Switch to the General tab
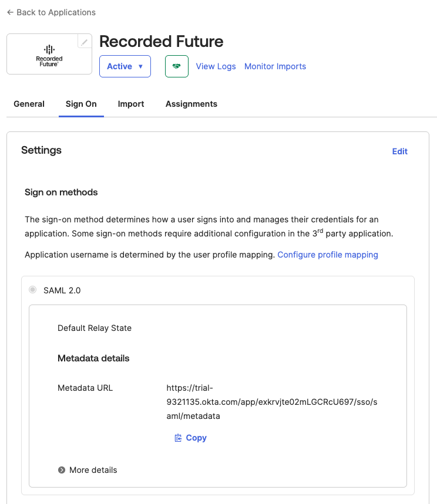Image resolution: width=437 pixels, height=504 pixels. pyautogui.click(x=29, y=104)
